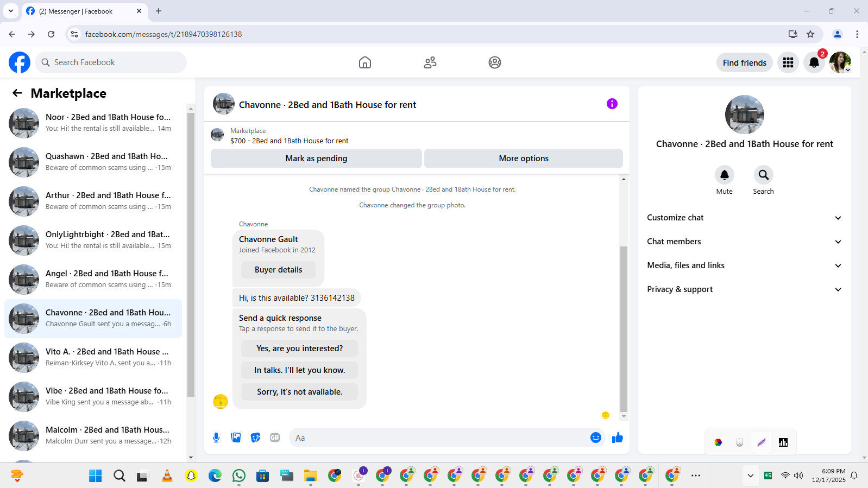The height and width of the screenshot is (488, 868).
Task: Open taskbar overflow three dots
Action: pyautogui.click(x=696, y=476)
